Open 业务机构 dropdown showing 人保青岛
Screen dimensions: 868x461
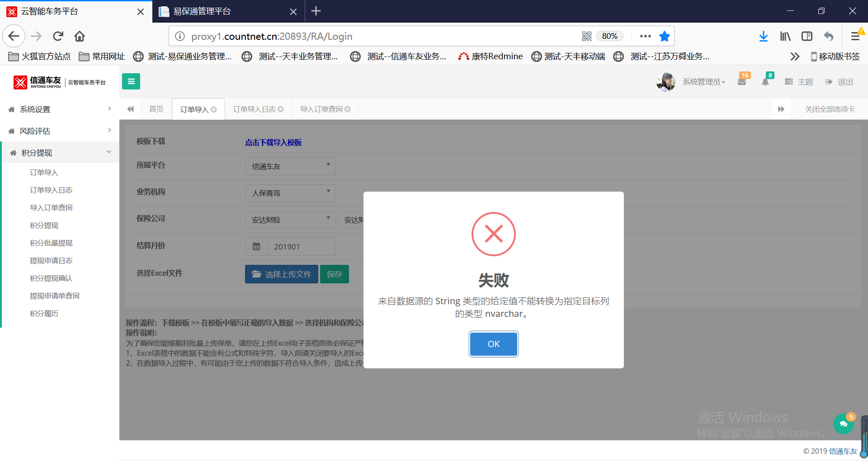290,193
